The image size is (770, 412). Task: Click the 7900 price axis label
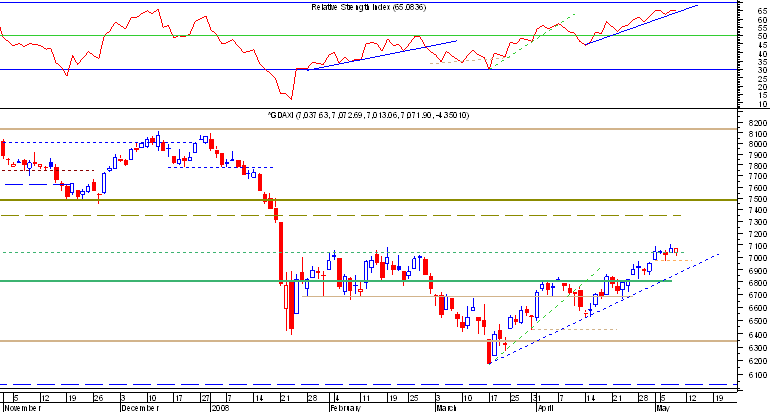(758, 155)
